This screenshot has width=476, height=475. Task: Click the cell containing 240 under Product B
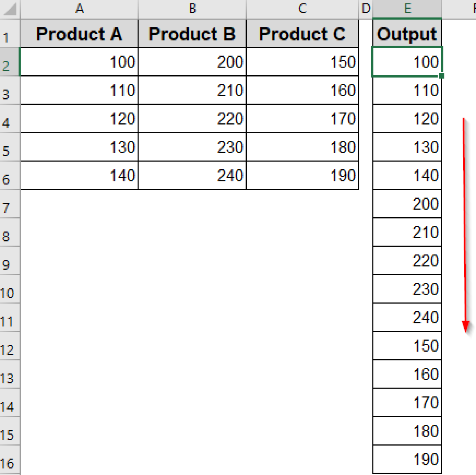(x=192, y=175)
